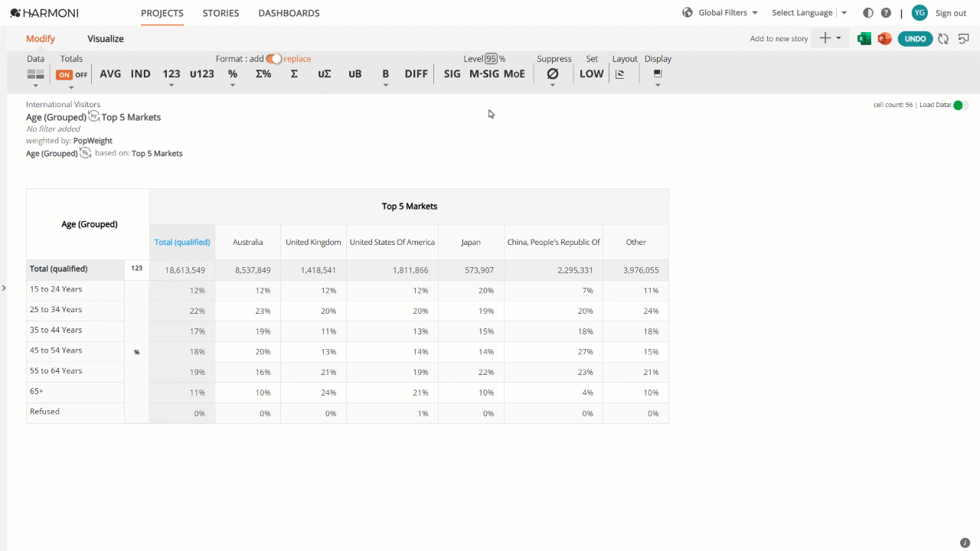This screenshot has height=551, width=980.
Task: Expand the Add to new story plus dropdown
Action: [x=830, y=38]
